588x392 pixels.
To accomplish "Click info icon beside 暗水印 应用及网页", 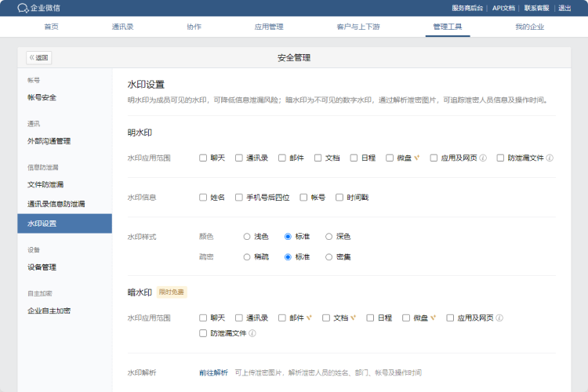I will point(499,318).
